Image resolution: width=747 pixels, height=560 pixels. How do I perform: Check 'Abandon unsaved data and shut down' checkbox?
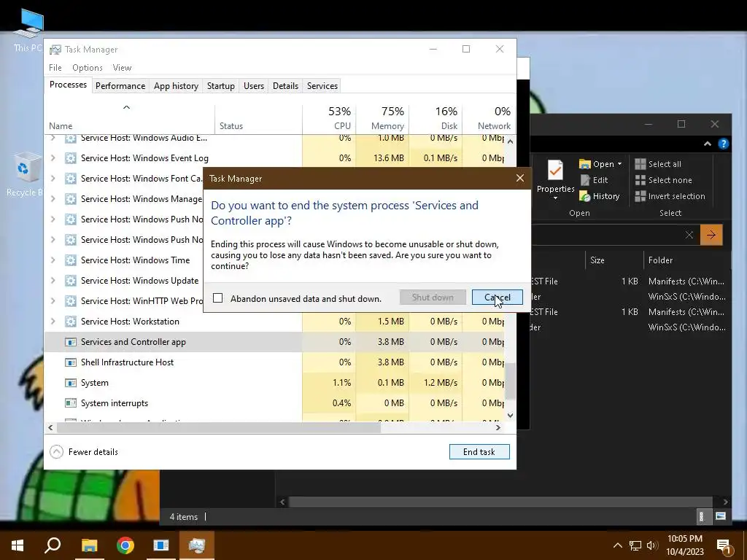[x=217, y=298]
